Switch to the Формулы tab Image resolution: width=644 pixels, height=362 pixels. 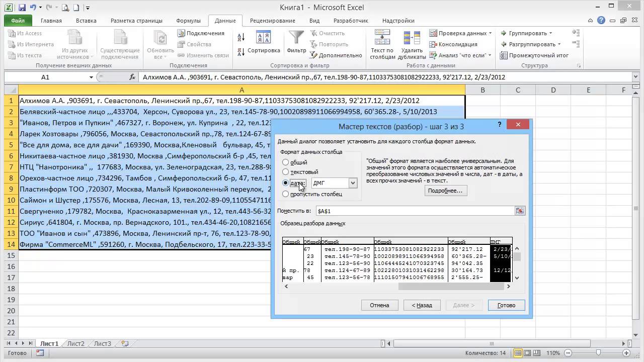click(x=189, y=21)
